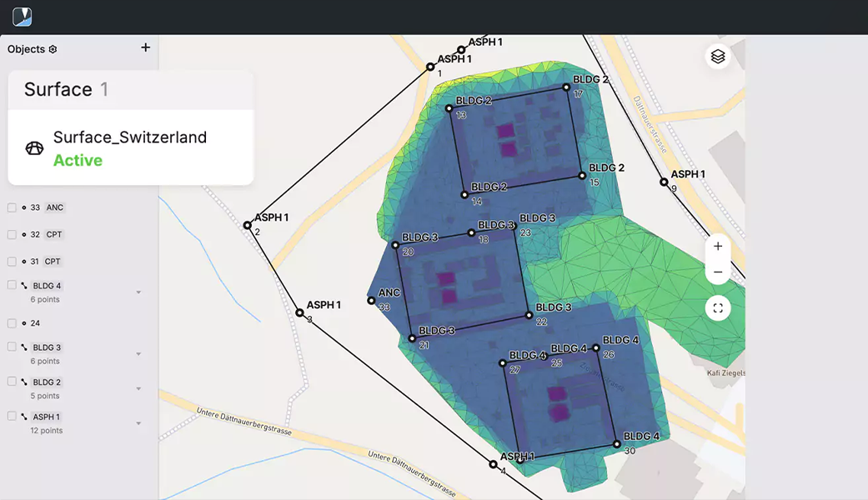Select the BLDG 2 object in list

click(47, 382)
